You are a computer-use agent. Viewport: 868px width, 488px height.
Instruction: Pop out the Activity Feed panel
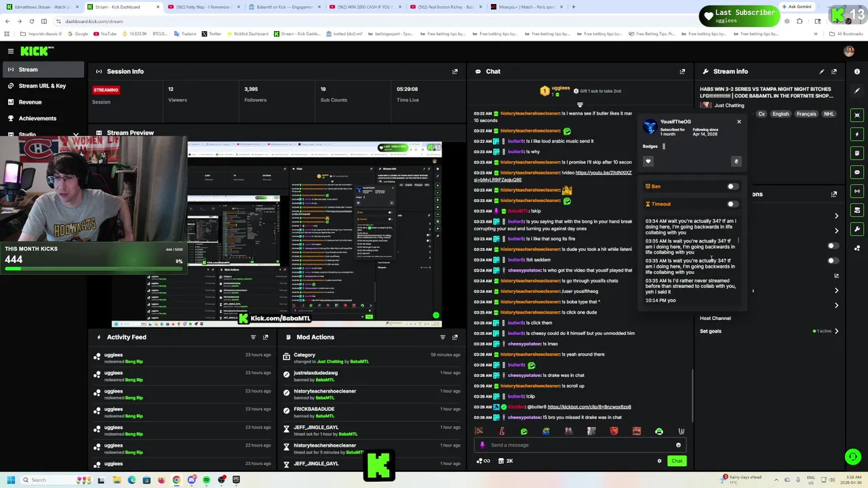pos(265,337)
